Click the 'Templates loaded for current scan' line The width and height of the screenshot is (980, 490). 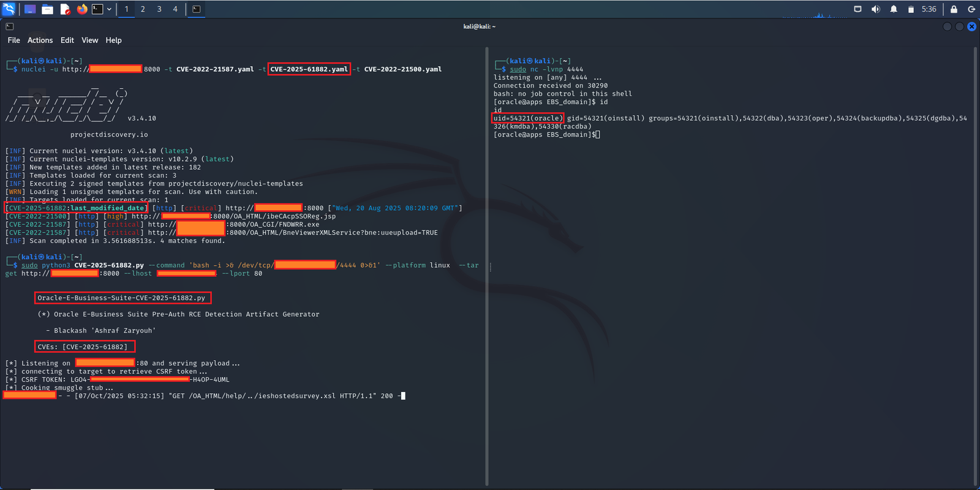(91, 175)
